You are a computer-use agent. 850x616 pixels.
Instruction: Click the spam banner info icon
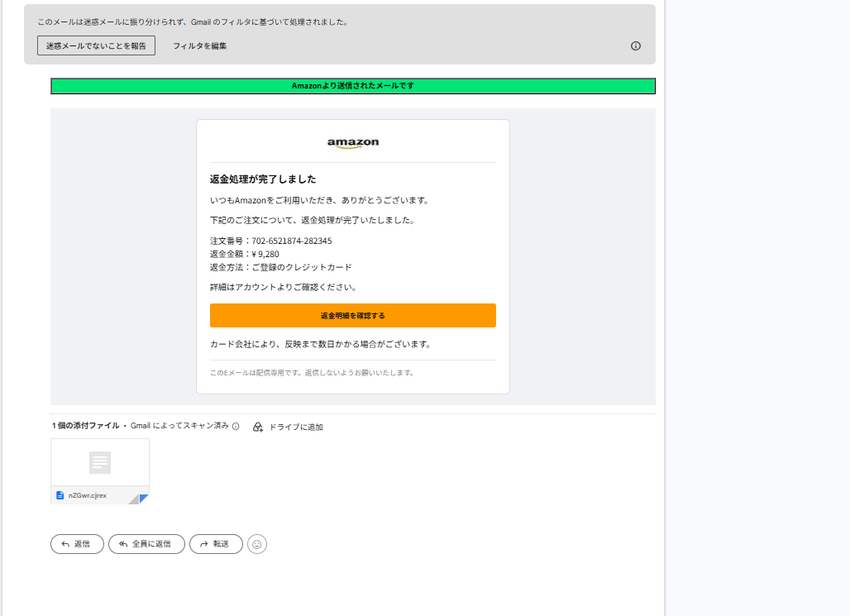(x=635, y=46)
